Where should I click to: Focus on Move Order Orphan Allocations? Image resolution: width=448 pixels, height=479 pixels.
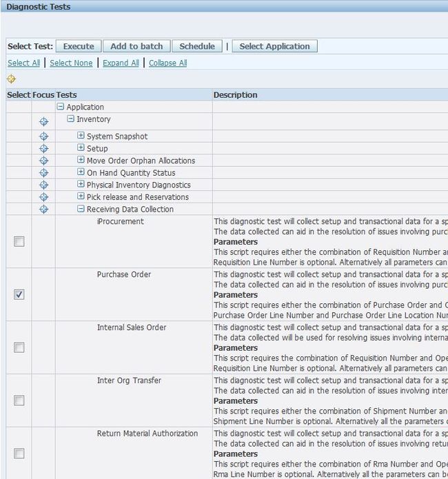click(x=43, y=161)
